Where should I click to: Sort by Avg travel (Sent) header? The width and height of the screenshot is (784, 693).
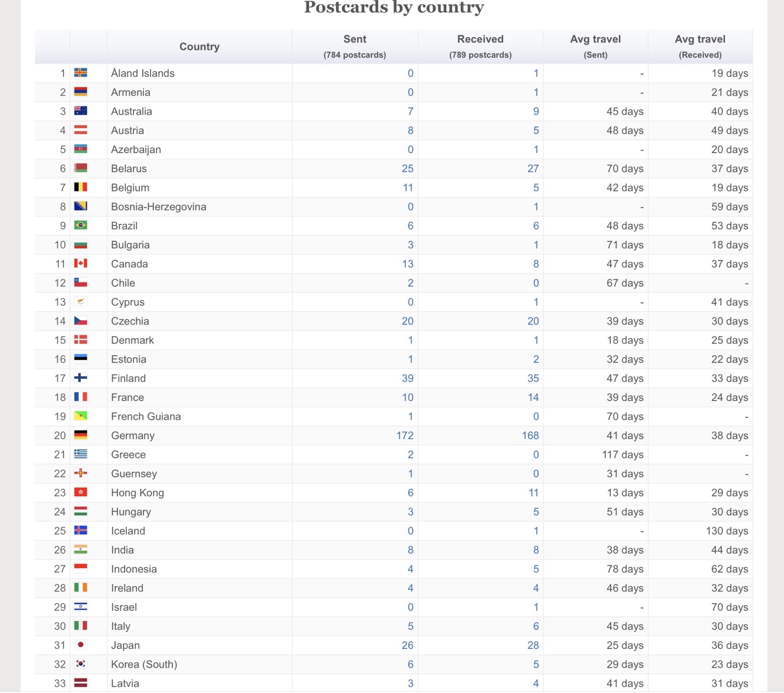595,47
